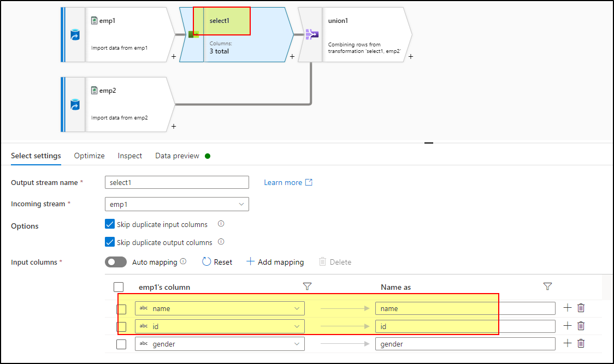Uncheck Skip duplicate input columns
This screenshot has width=614, height=364.
pos(110,224)
